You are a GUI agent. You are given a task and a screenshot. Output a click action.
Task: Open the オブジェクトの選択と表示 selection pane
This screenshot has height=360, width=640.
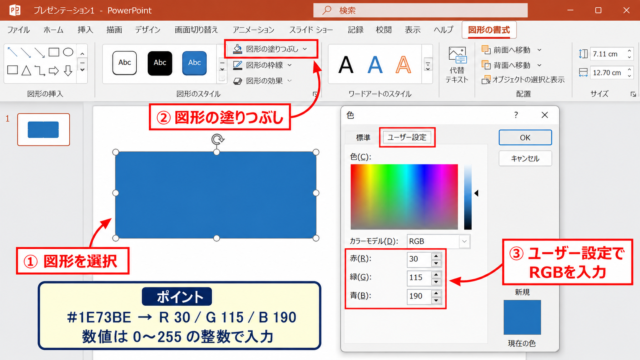pyautogui.click(x=523, y=80)
